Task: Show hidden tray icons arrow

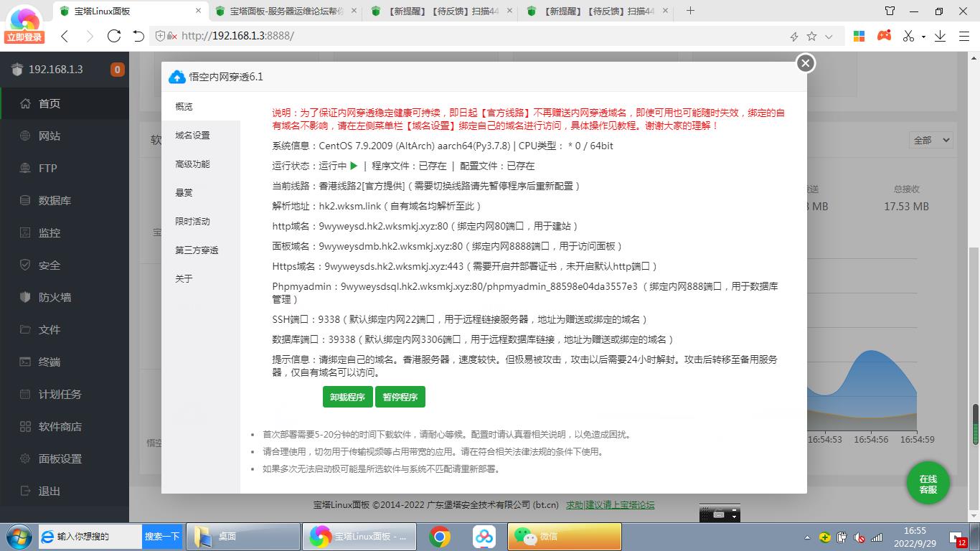Action: [x=808, y=537]
